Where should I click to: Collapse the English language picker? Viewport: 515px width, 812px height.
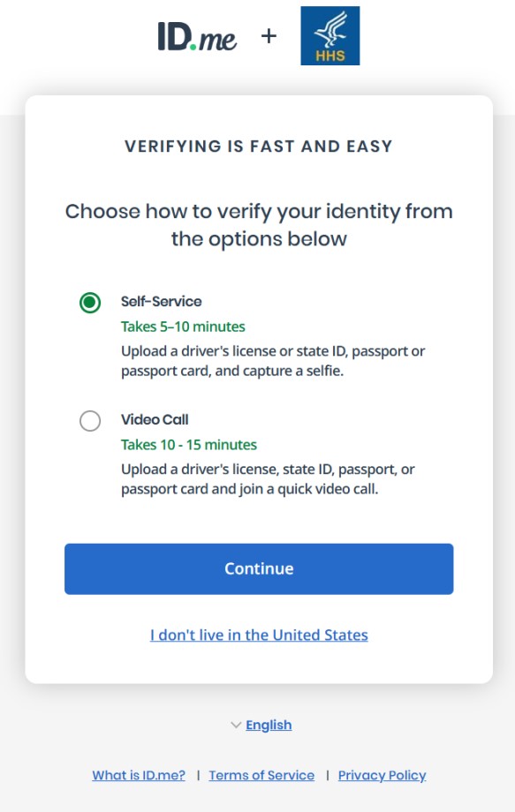click(269, 725)
